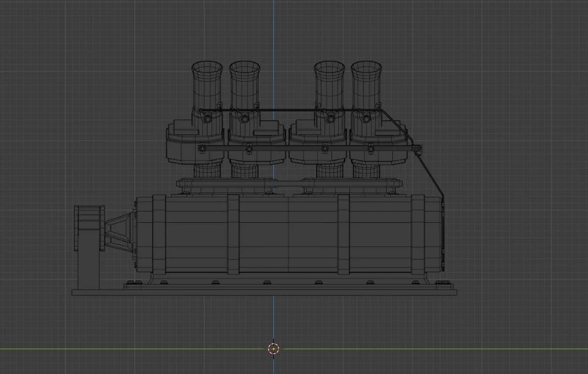This screenshot has width=588, height=374.
Task: Select the third intake trumpet from left
Action: coord(330,85)
